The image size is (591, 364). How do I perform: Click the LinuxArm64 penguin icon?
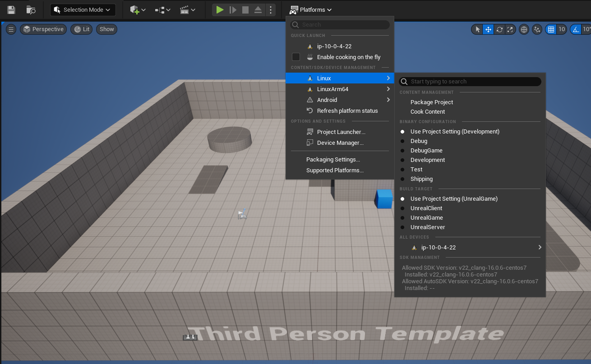(x=310, y=89)
